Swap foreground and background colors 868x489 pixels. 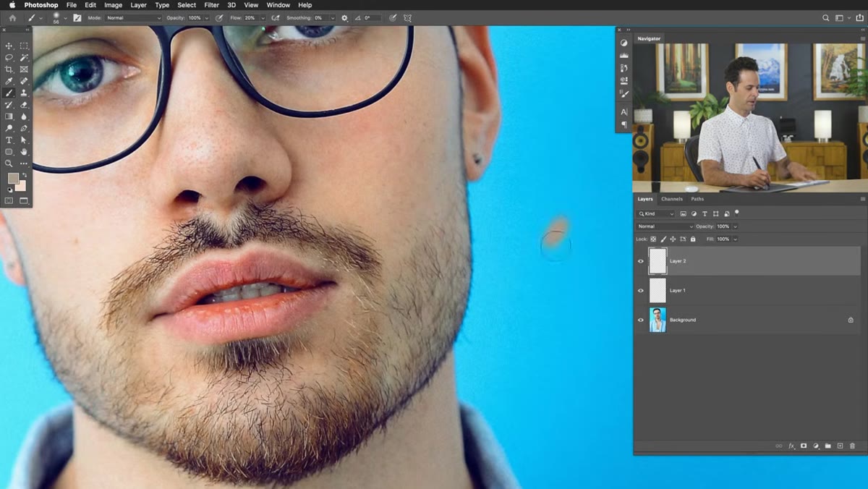point(23,175)
